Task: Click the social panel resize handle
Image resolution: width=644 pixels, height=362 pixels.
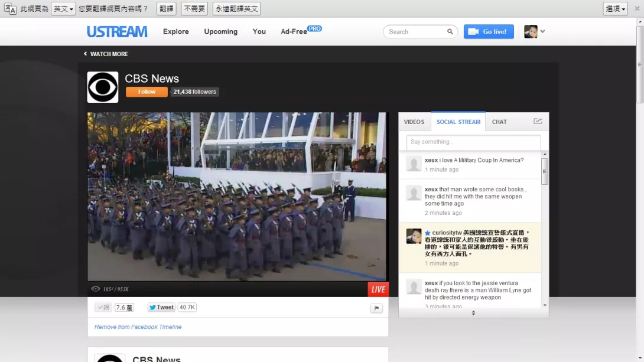Action: tap(474, 313)
